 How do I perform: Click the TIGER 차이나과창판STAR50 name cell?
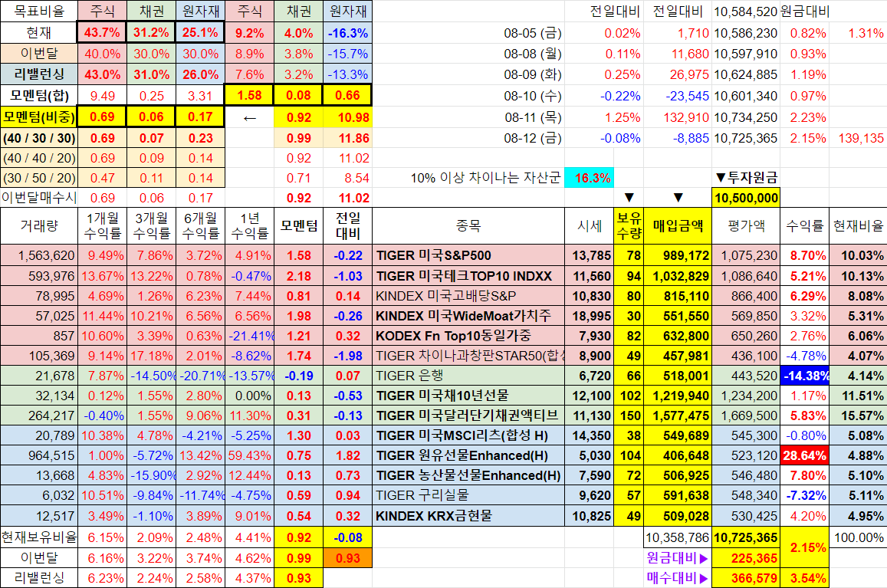point(468,356)
